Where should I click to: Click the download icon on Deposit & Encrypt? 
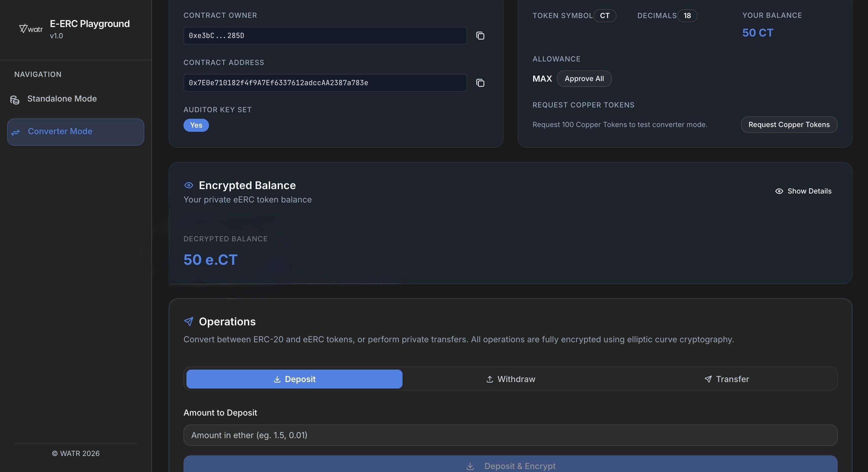coord(470,466)
